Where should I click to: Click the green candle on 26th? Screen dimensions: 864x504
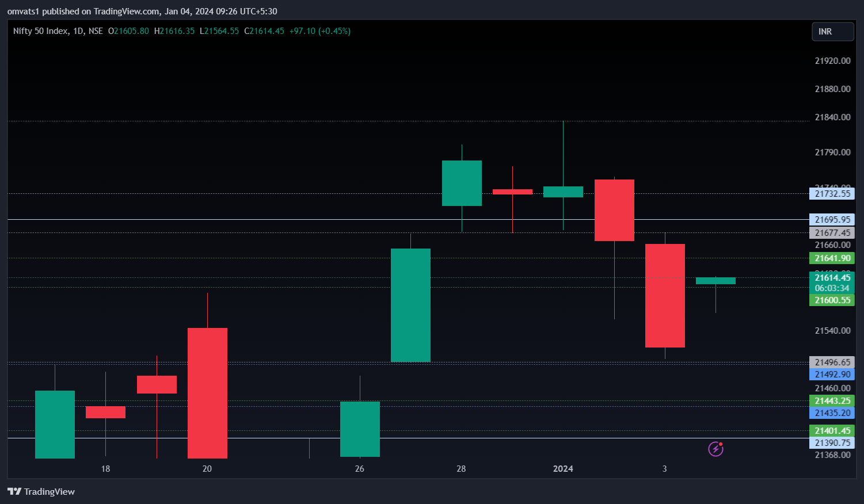pos(360,429)
